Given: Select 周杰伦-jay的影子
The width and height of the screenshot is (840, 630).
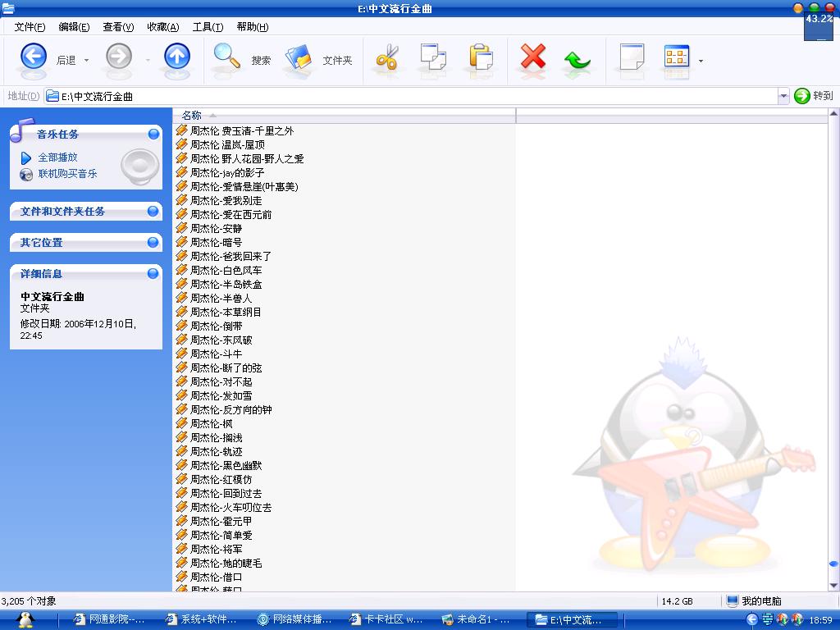Looking at the screenshot, I should (227, 172).
